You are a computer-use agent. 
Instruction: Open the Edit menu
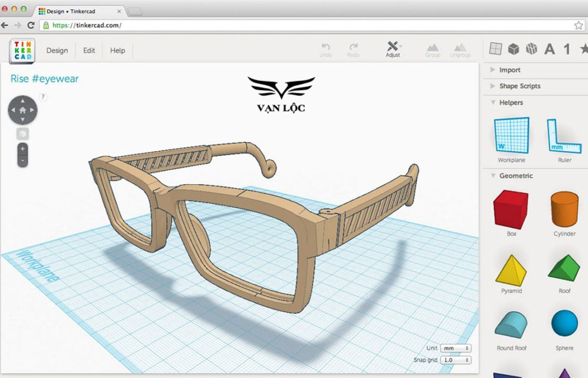pos(88,50)
